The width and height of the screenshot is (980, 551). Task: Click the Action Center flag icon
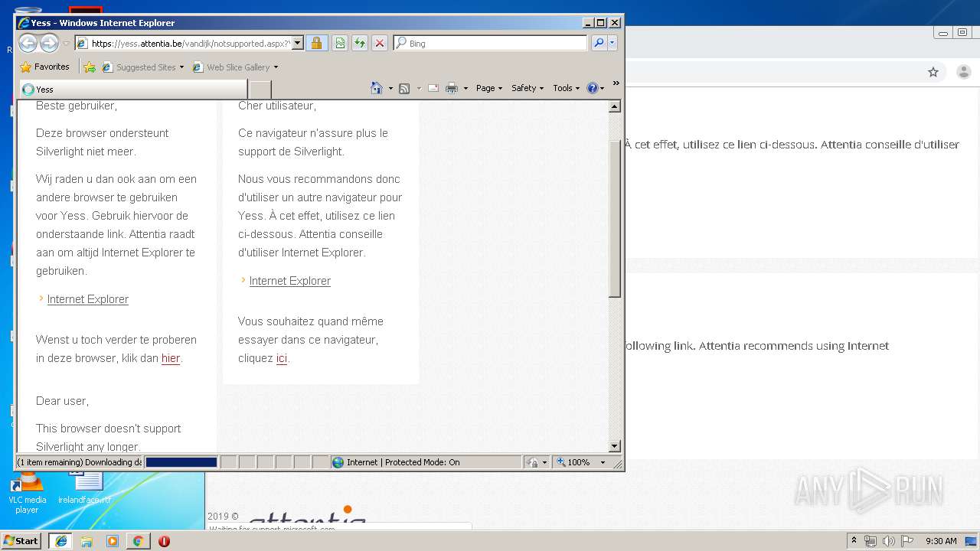pyautogui.click(x=906, y=541)
